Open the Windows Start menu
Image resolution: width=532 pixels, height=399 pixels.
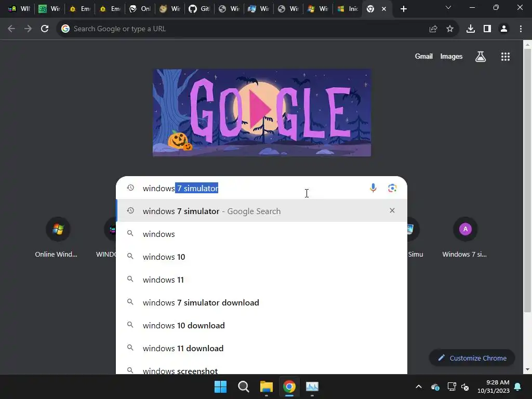pyautogui.click(x=220, y=387)
